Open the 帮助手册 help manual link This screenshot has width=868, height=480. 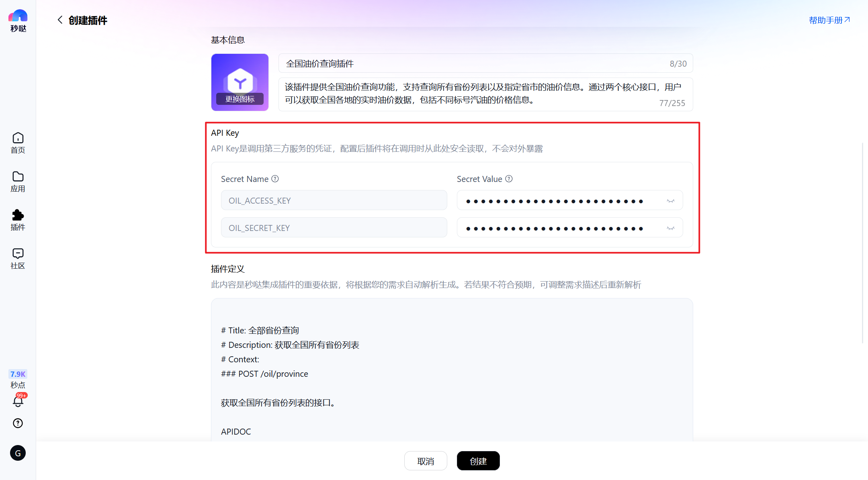pyautogui.click(x=829, y=20)
